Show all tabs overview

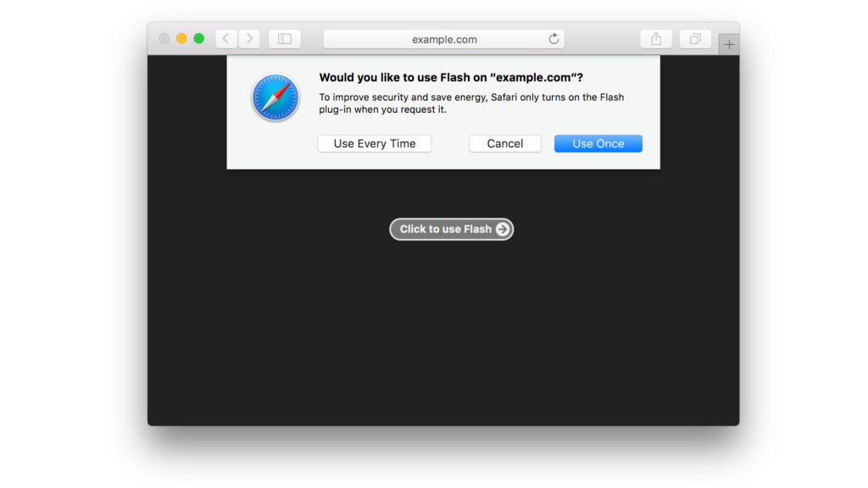695,39
